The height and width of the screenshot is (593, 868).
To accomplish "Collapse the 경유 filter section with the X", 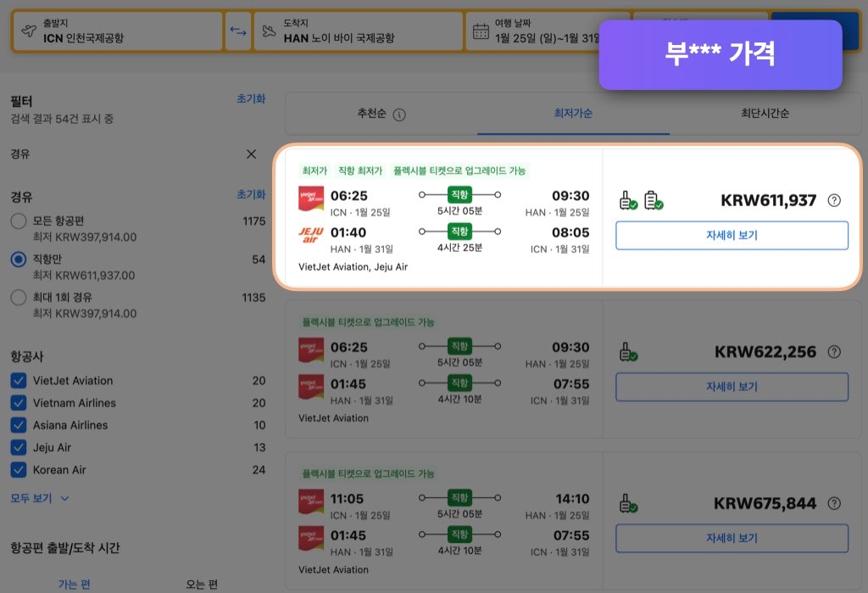I will pyautogui.click(x=251, y=154).
